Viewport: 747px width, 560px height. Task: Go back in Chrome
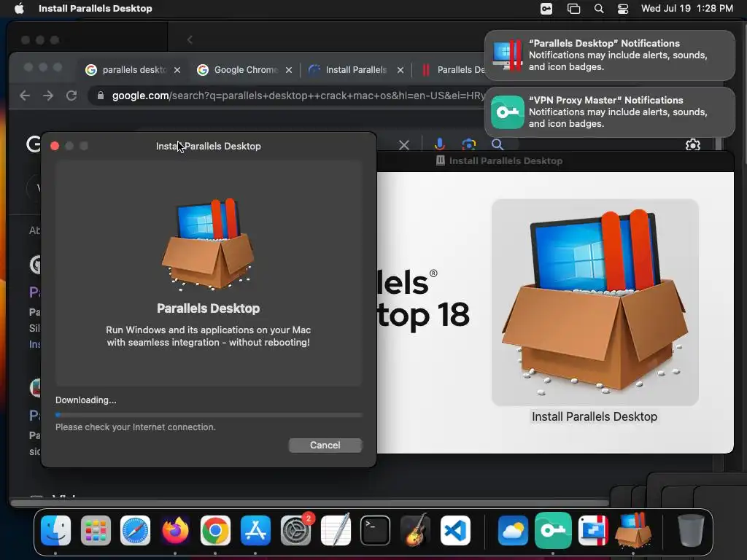tap(25, 96)
